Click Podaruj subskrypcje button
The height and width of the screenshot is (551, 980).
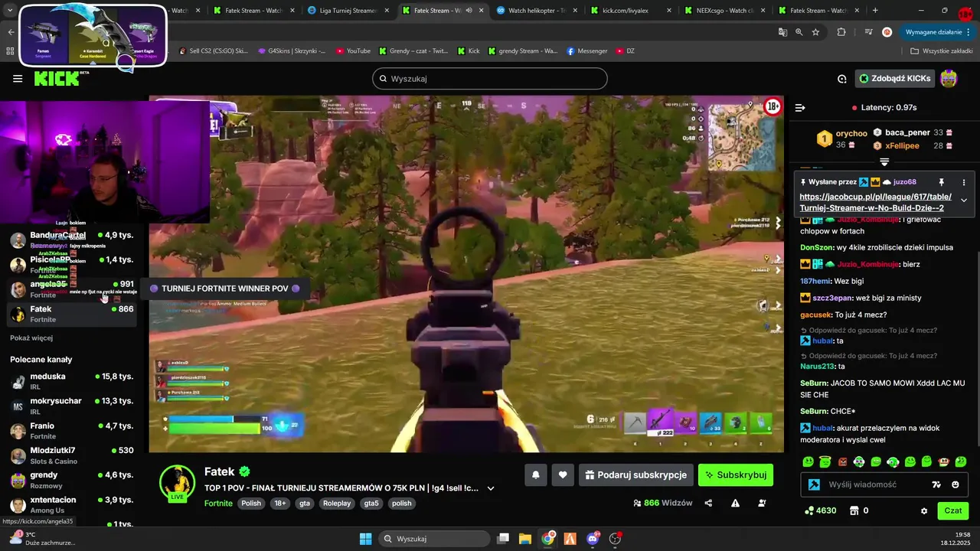click(x=636, y=475)
